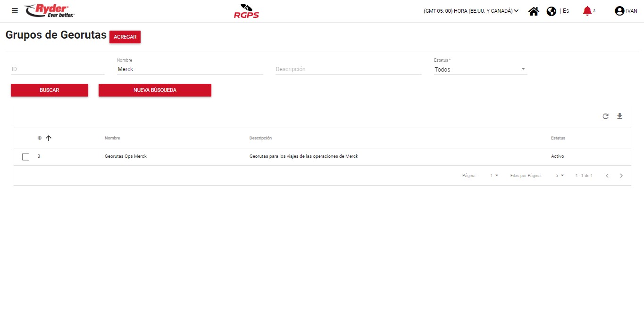Refresh the table results
644x309 pixels.
[x=605, y=116]
